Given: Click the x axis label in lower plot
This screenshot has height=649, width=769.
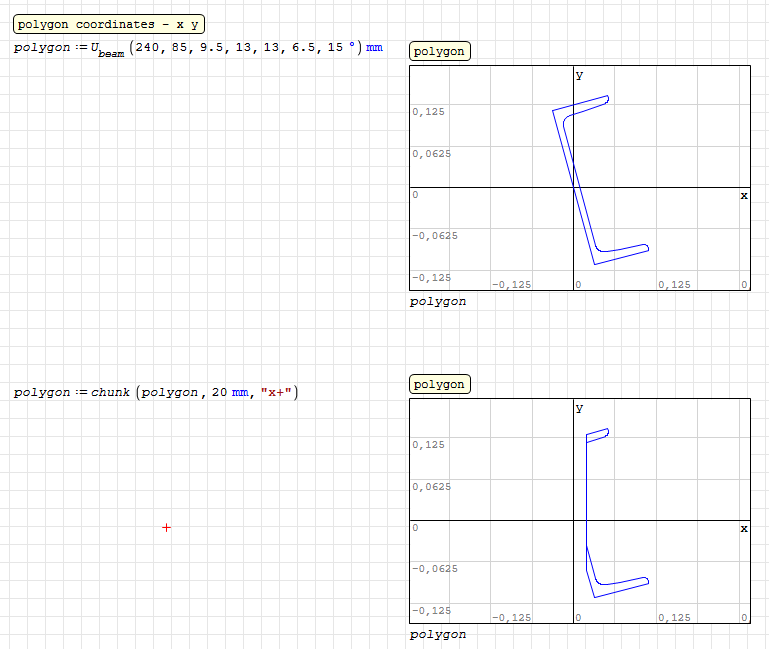Looking at the screenshot, I should click(x=743, y=529).
